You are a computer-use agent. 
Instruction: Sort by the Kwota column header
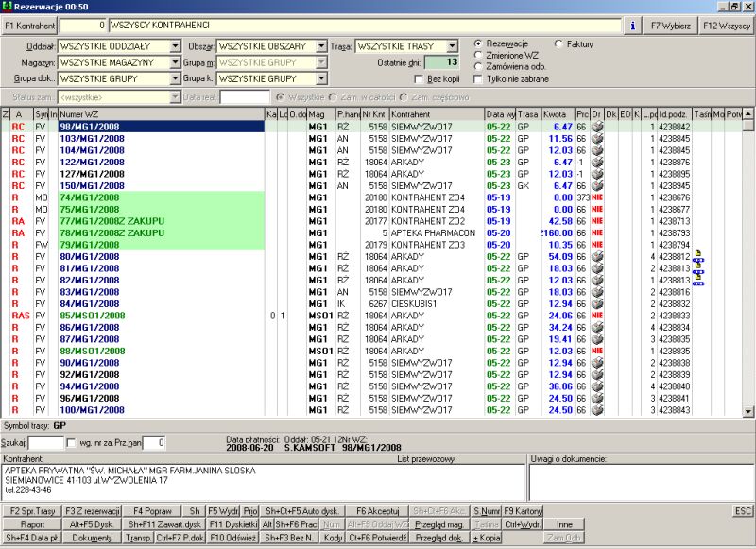point(556,113)
